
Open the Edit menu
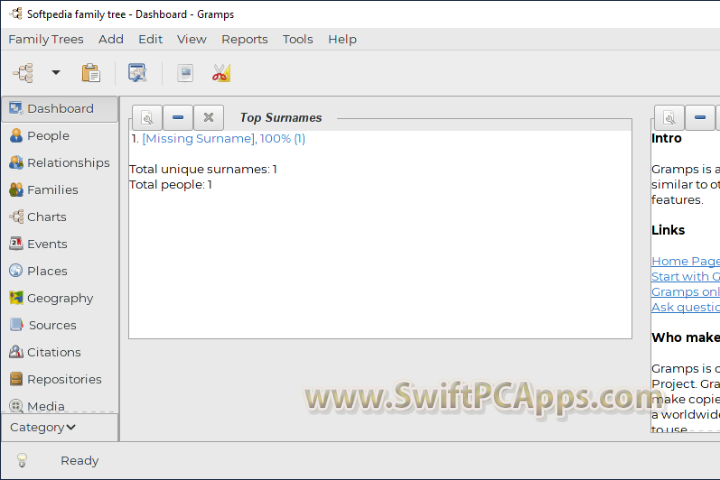[x=151, y=40]
